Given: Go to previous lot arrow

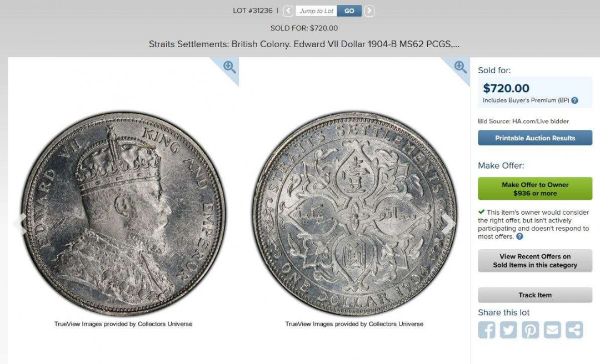Looking at the screenshot, I should click(288, 11).
